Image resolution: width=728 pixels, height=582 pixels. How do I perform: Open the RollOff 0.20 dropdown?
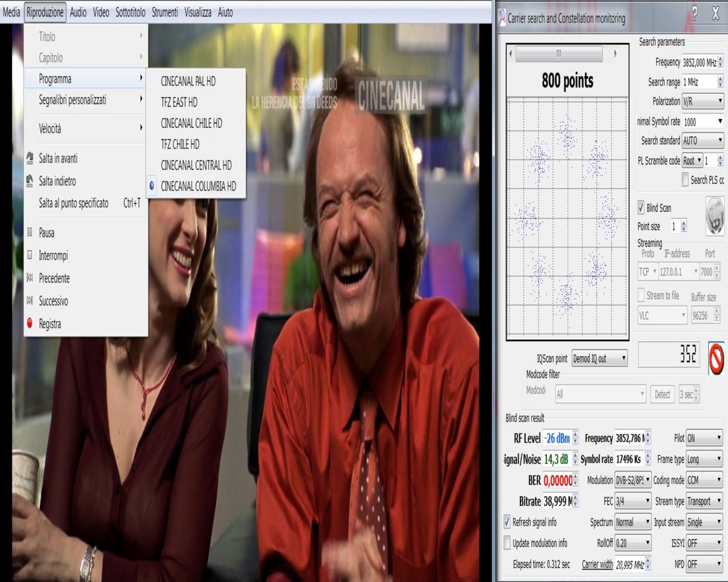point(632,543)
